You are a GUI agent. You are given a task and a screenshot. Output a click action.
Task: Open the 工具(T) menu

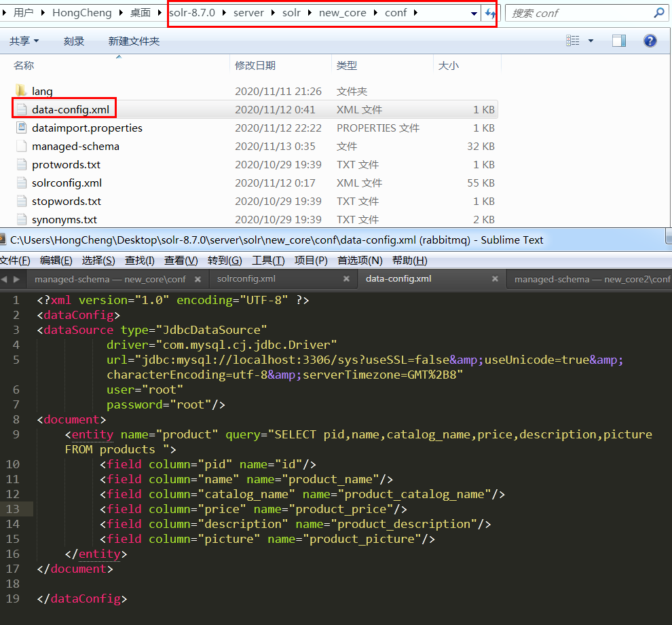[x=268, y=261]
